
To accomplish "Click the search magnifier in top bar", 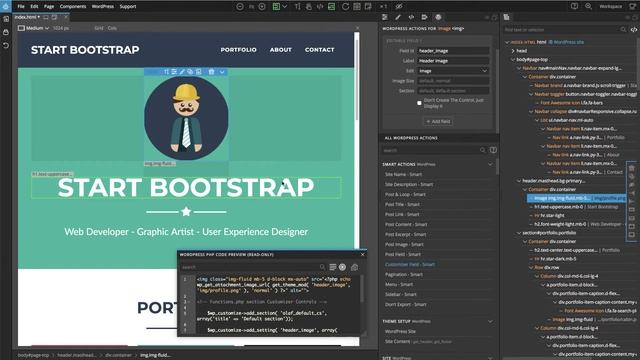I will tap(588, 6).
